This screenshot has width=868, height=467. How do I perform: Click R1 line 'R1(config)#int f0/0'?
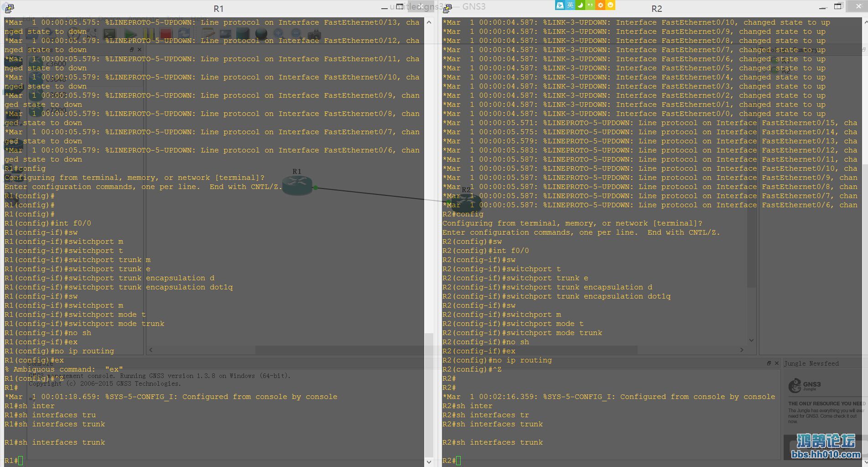(x=48, y=223)
